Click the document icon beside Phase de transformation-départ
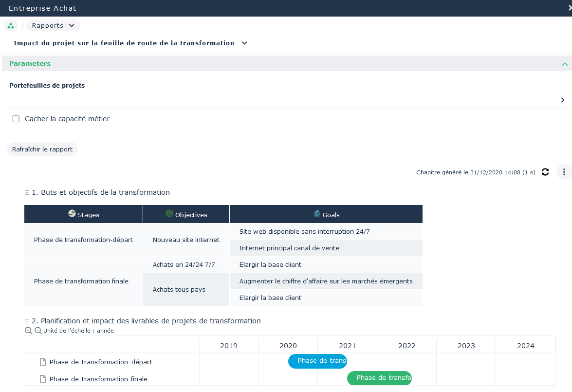Viewport: 572px width, 392px height. point(43,362)
